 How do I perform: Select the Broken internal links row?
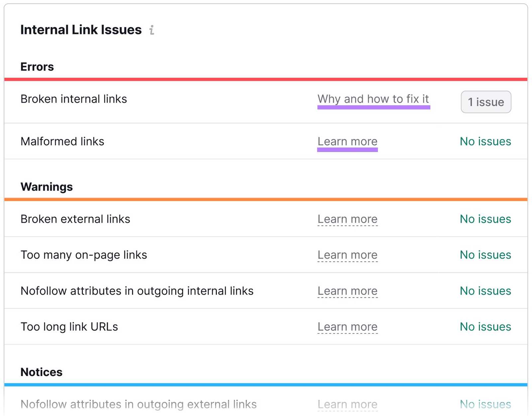click(x=73, y=99)
